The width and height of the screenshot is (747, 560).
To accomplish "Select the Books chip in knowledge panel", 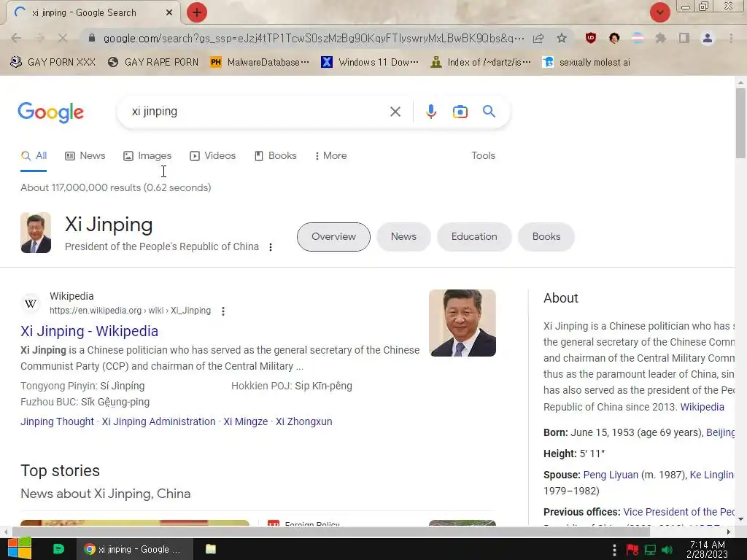I will (546, 237).
